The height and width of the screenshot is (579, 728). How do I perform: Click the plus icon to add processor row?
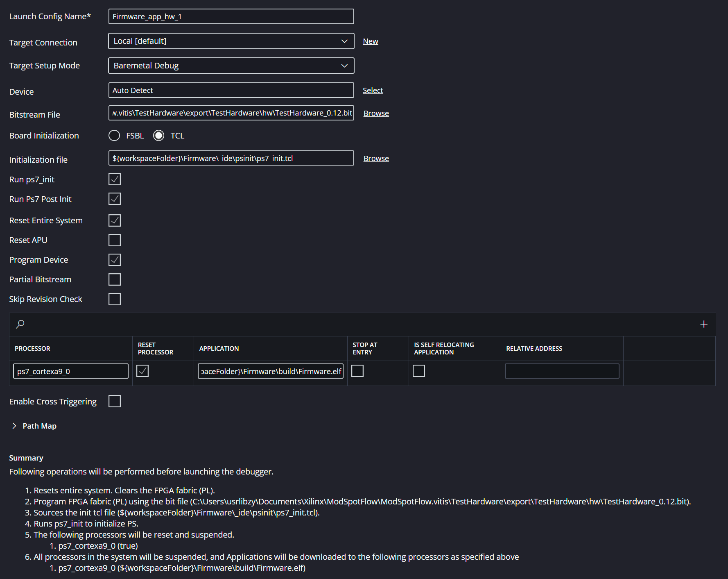703,324
